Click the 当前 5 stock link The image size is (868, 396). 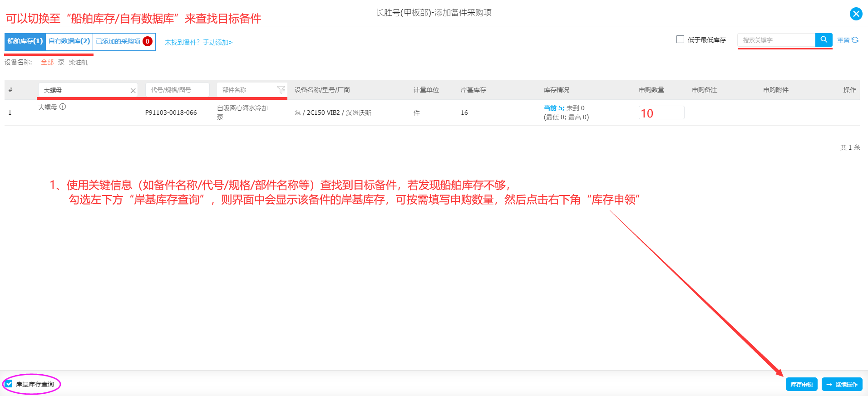[553, 108]
